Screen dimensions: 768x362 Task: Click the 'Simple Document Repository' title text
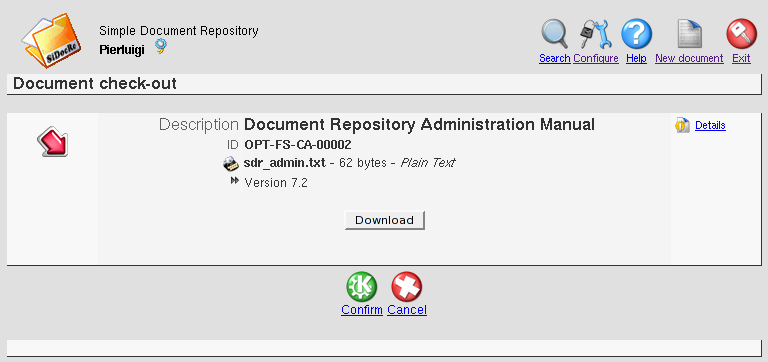point(179,31)
